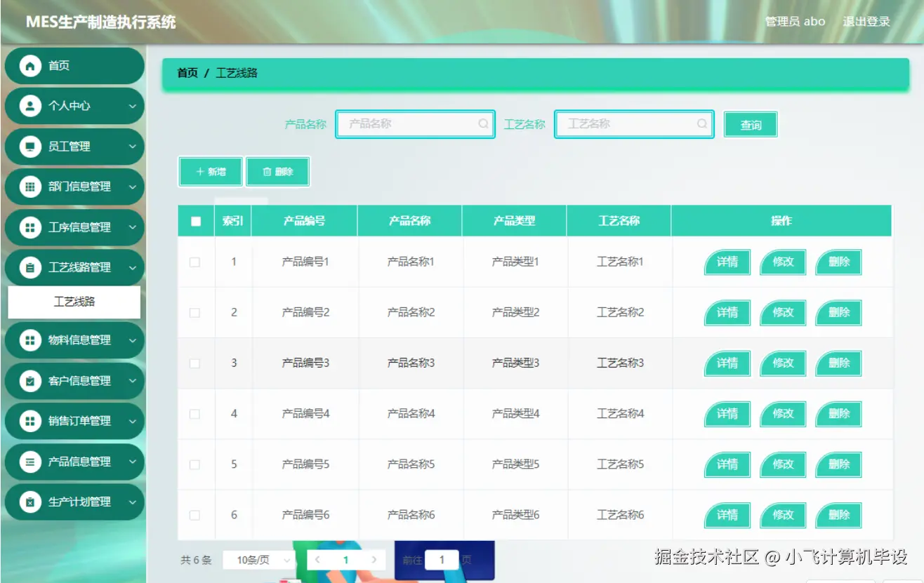Click the user icon on 个人中心
Screen dimensions: 924x583
pyautogui.click(x=28, y=106)
